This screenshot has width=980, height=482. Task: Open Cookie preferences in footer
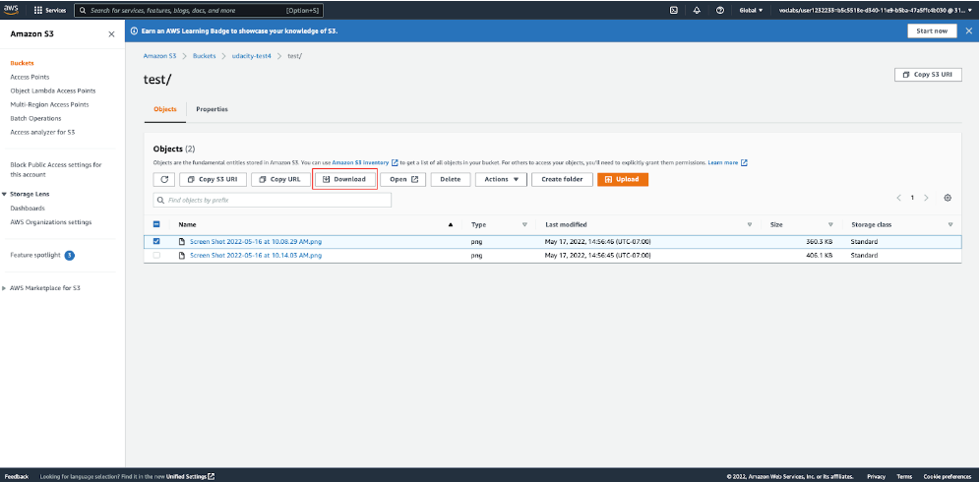click(947, 476)
